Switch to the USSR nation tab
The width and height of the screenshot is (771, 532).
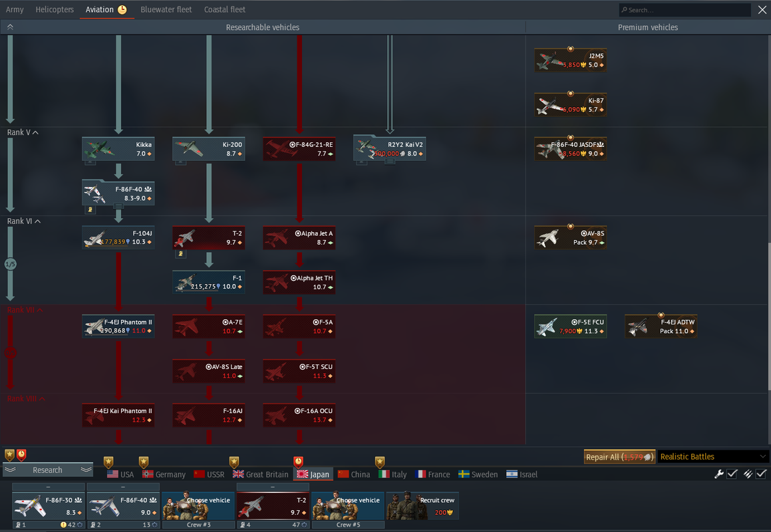pos(209,474)
